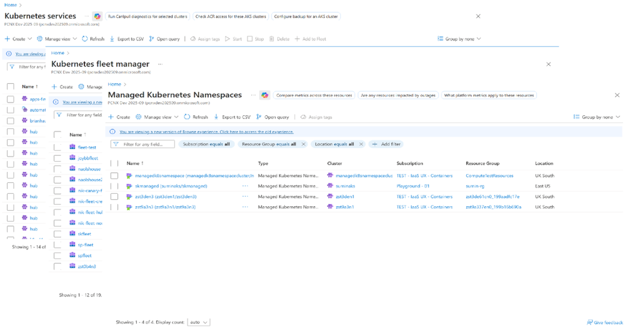Click Export to CSV in Kubernetes services toolbar
644x335 pixels.
tap(126, 39)
